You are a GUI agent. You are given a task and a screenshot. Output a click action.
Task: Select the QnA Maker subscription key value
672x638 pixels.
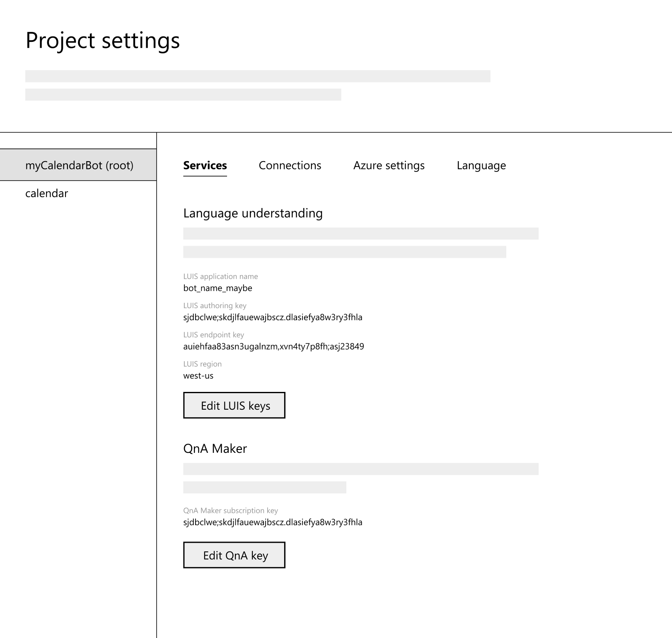tap(273, 522)
